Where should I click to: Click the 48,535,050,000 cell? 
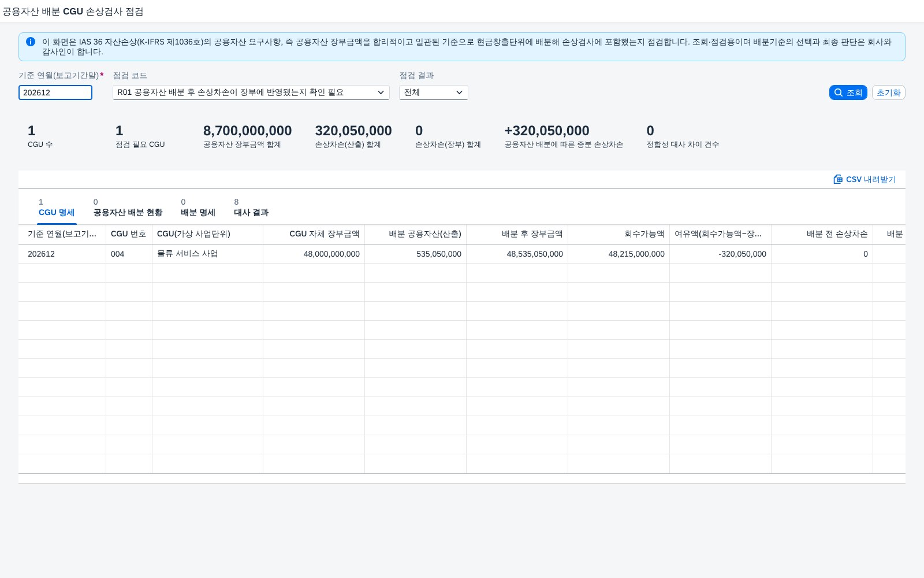coord(517,254)
